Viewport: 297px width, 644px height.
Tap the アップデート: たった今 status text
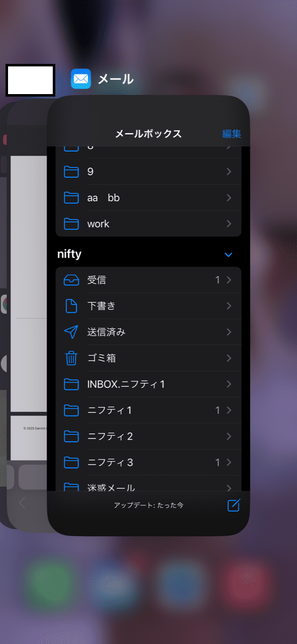[148, 505]
